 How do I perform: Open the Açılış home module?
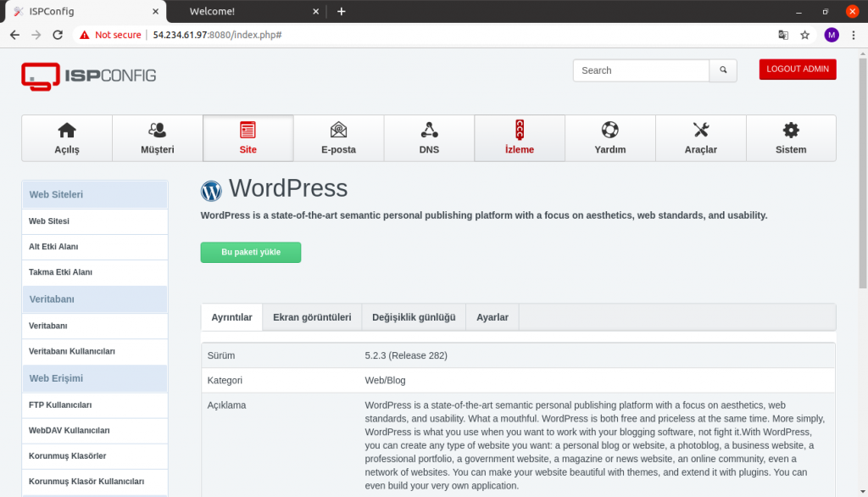[x=67, y=138]
